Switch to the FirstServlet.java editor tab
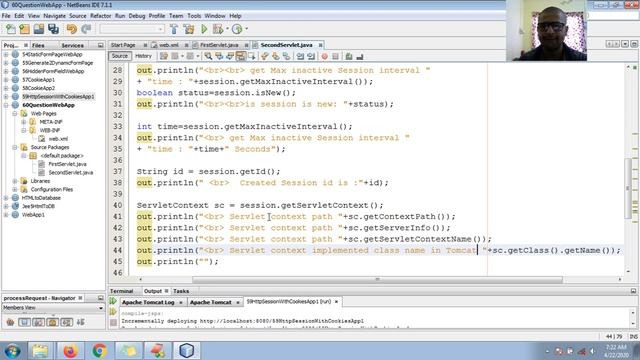Image resolution: width=640 pixels, height=360 pixels. coord(219,45)
